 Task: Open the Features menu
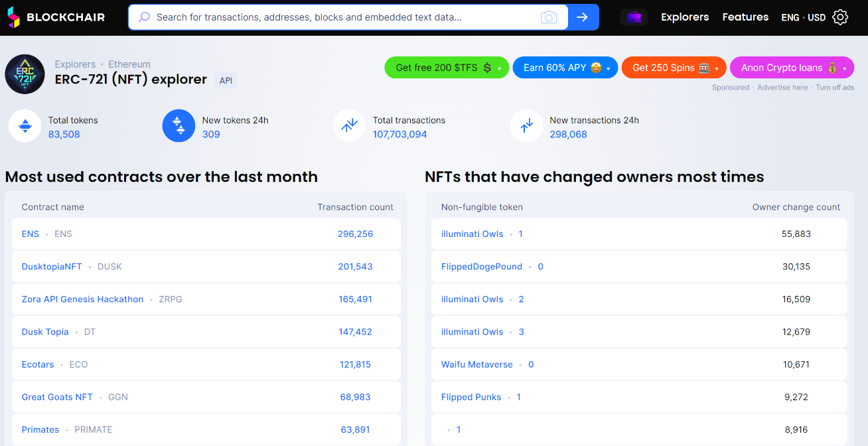(745, 17)
